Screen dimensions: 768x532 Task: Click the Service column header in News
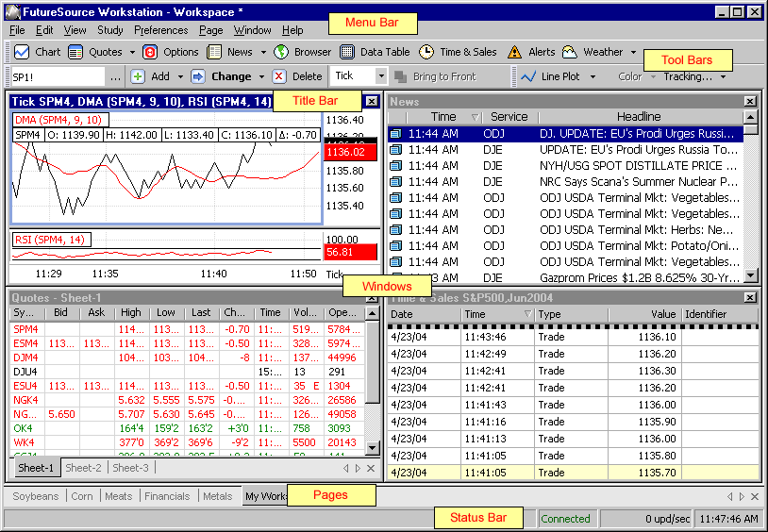coord(509,117)
